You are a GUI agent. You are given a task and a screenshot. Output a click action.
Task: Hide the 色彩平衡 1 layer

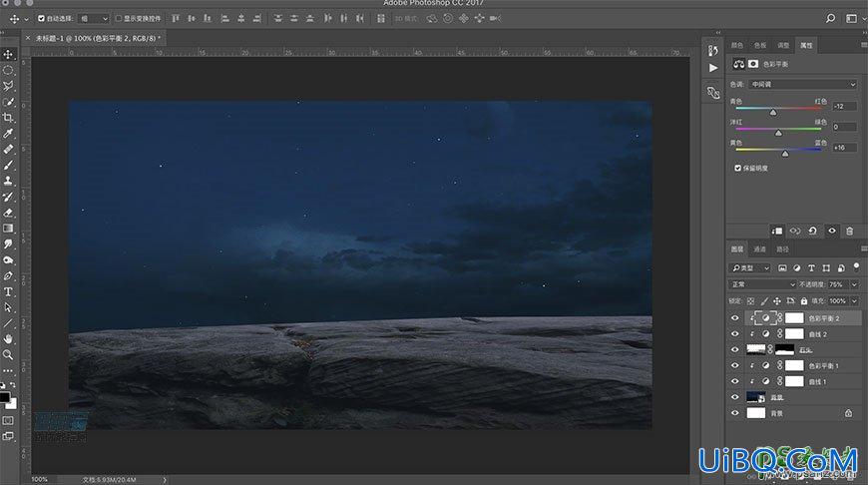(735, 366)
